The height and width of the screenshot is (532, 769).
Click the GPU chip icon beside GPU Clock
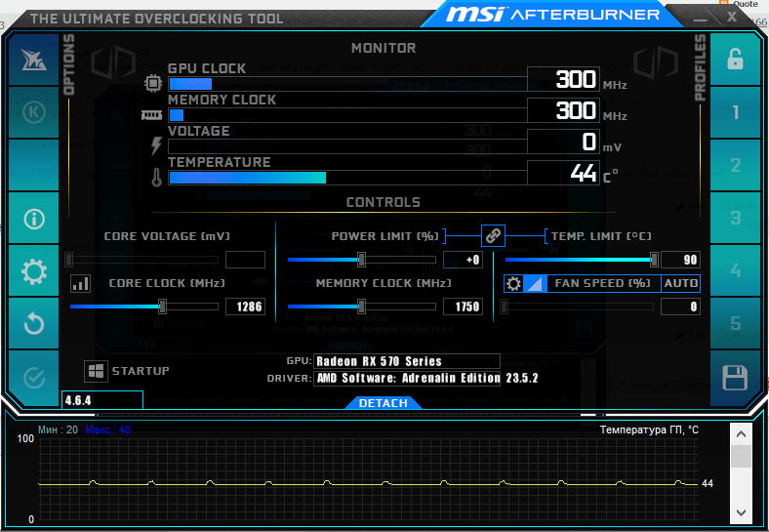[153, 83]
